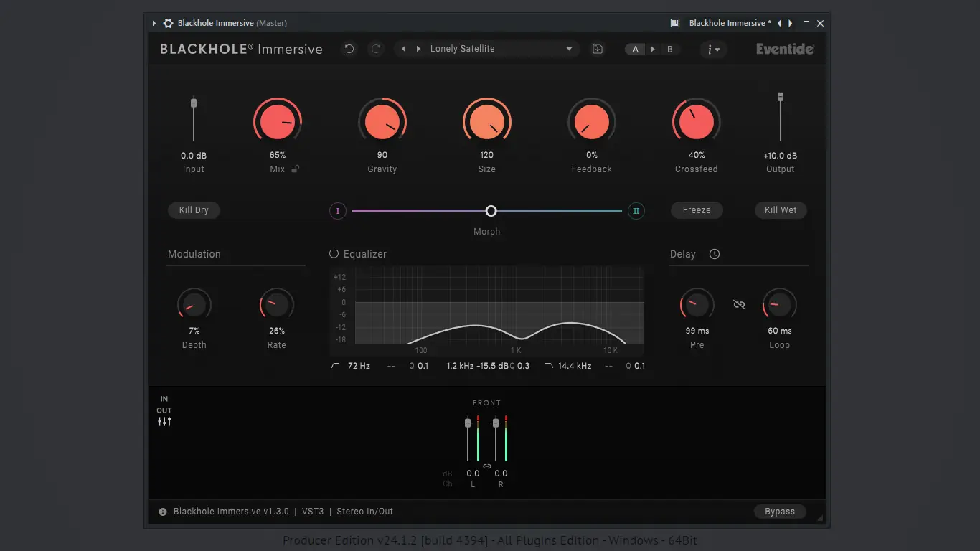The image size is (980, 551).
Task: Toggle Kill Wet
Action: (781, 209)
